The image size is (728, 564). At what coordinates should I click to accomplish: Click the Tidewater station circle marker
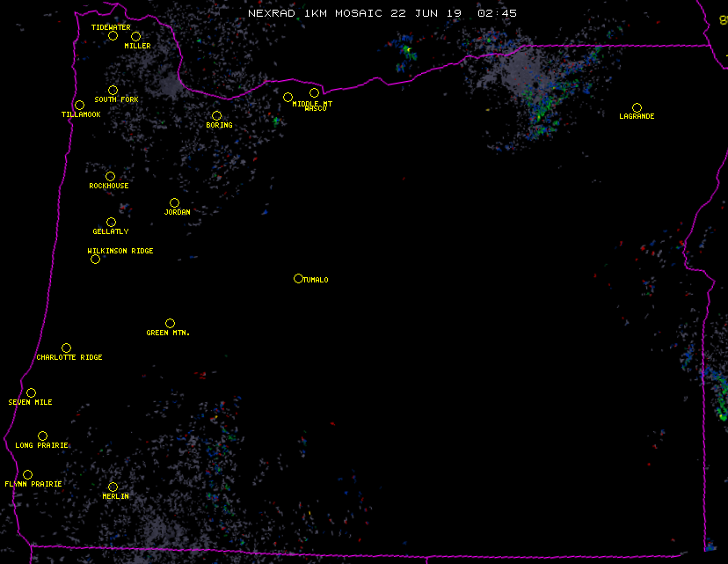click(113, 36)
